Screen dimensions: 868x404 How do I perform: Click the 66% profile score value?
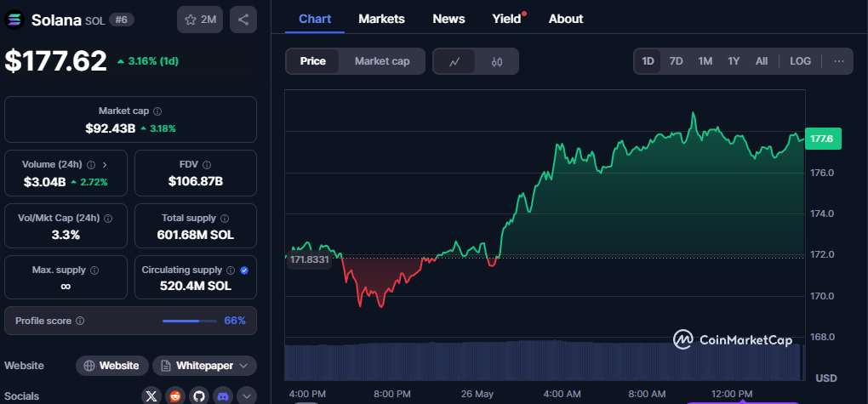coord(235,321)
